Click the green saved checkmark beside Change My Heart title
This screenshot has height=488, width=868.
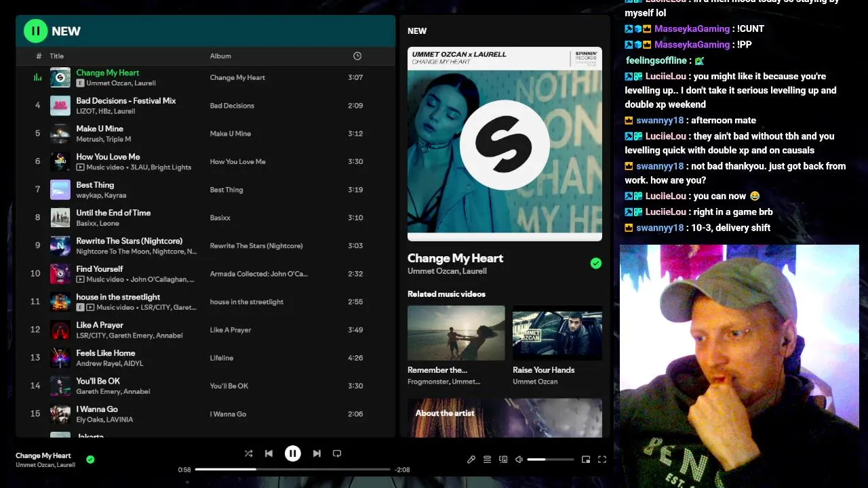[595, 263]
